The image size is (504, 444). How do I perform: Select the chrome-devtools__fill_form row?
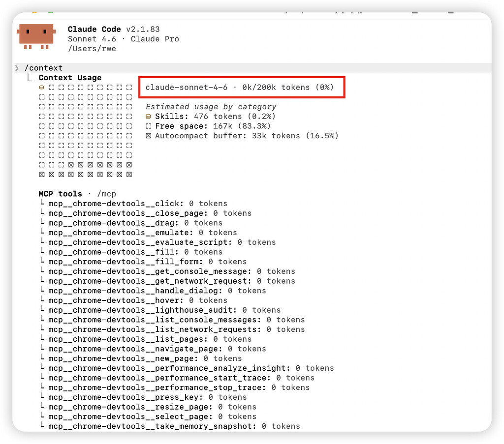[x=143, y=262]
